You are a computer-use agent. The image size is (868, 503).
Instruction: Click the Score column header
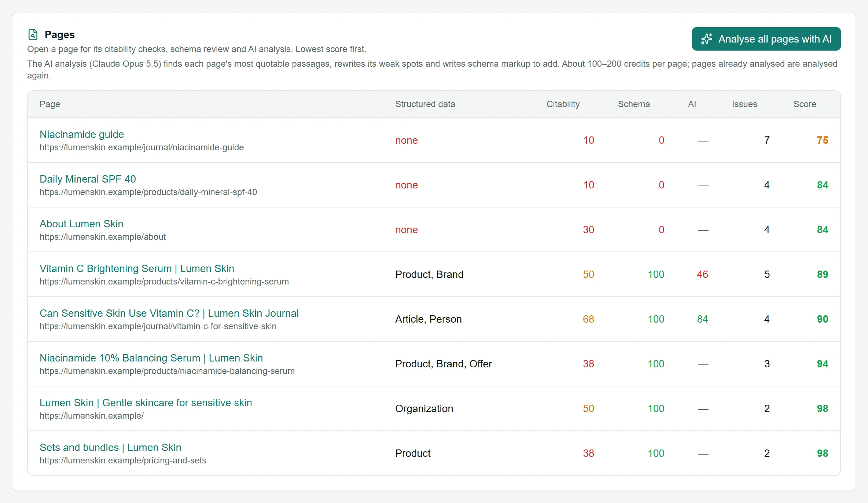pyautogui.click(x=805, y=104)
